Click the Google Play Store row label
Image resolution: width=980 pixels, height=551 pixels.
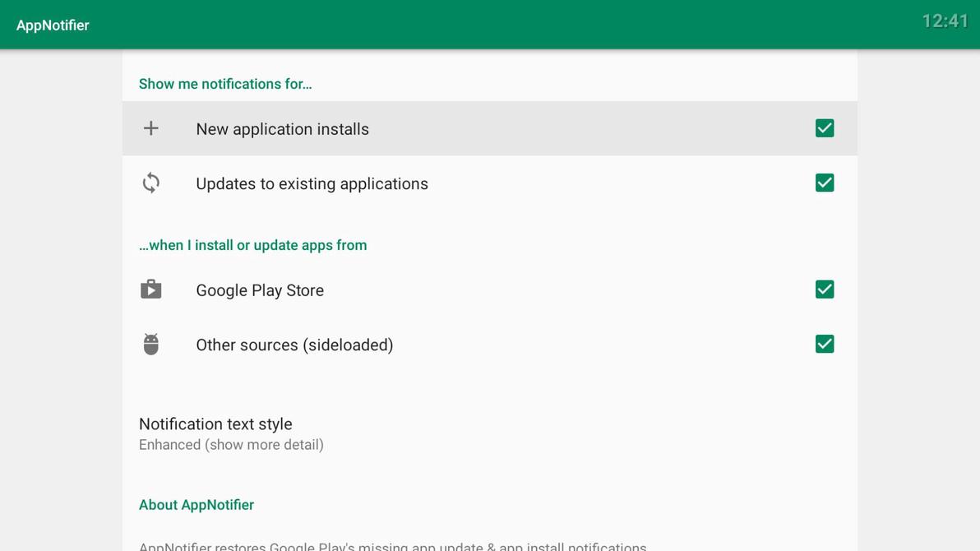tap(260, 289)
